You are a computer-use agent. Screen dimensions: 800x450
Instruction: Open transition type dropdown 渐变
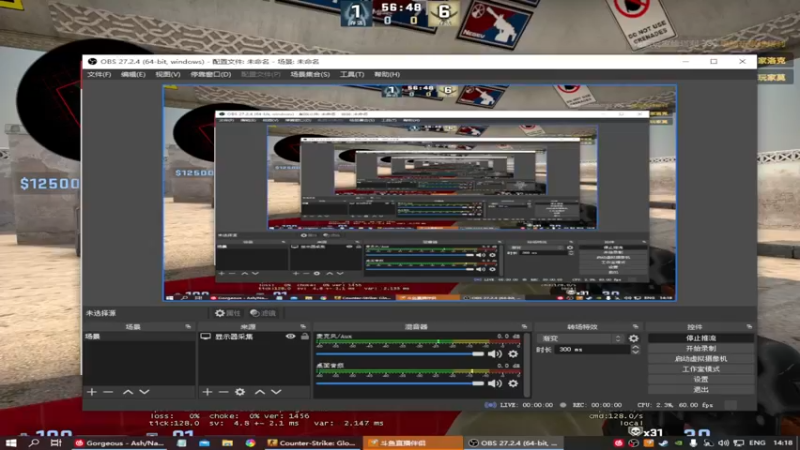coord(581,338)
